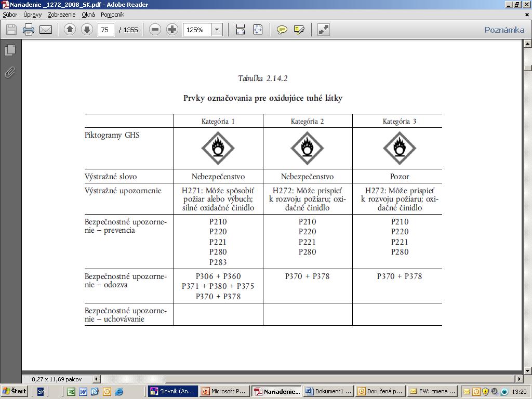Click the Kategória 3 column header
Screen dimensions: 532x399
pyautogui.click(x=400, y=122)
